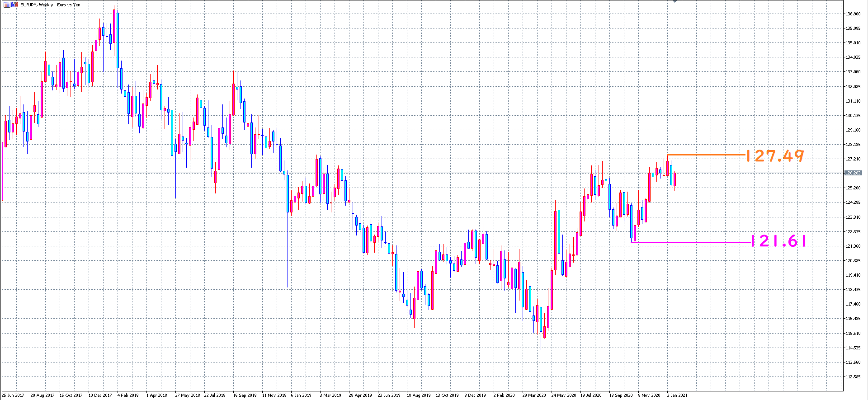Click the 10 Dec 2017 date label
The image size is (868, 400).
click(100, 395)
